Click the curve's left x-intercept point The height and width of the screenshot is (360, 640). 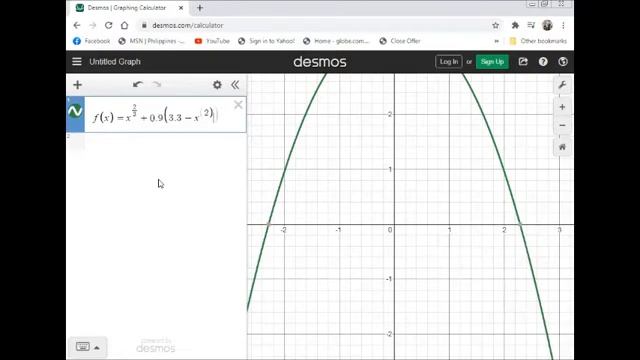point(268,224)
